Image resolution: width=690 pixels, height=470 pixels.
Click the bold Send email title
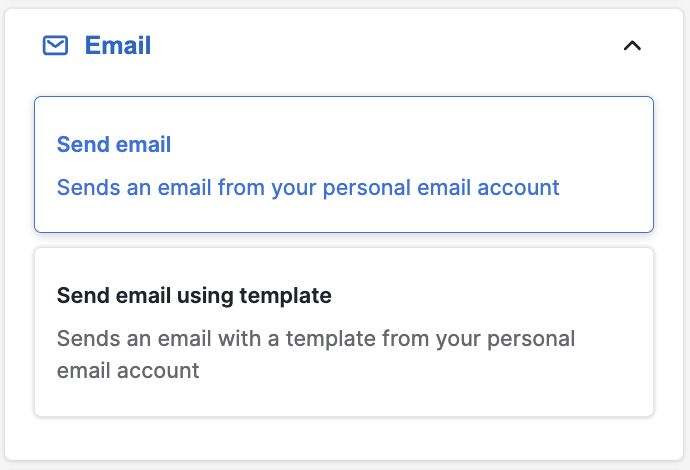(114, 145)
